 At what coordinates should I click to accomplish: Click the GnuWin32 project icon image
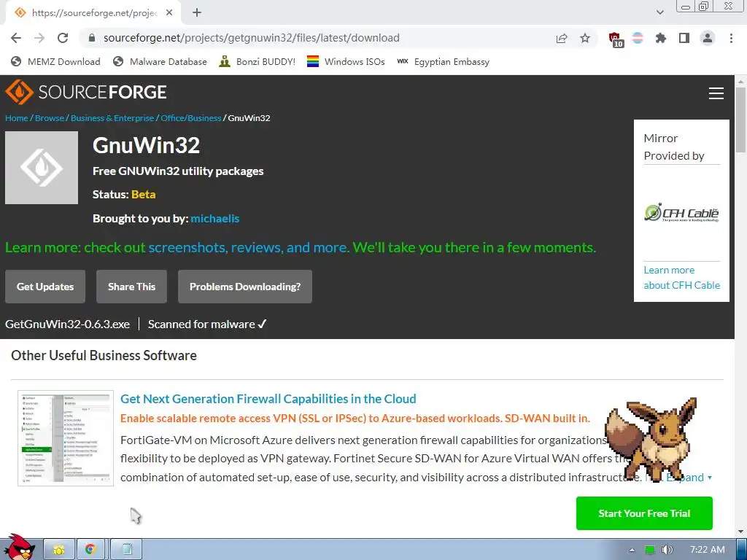click(x=42, y=168)
